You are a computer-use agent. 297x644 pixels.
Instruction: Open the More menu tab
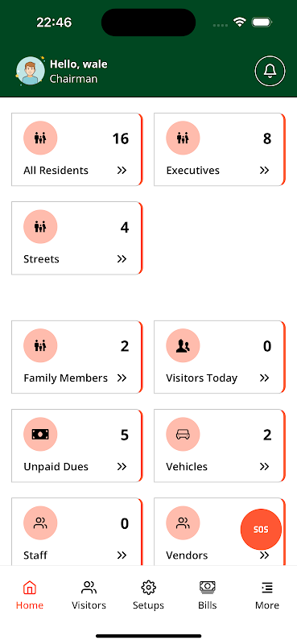click(267, 595)
